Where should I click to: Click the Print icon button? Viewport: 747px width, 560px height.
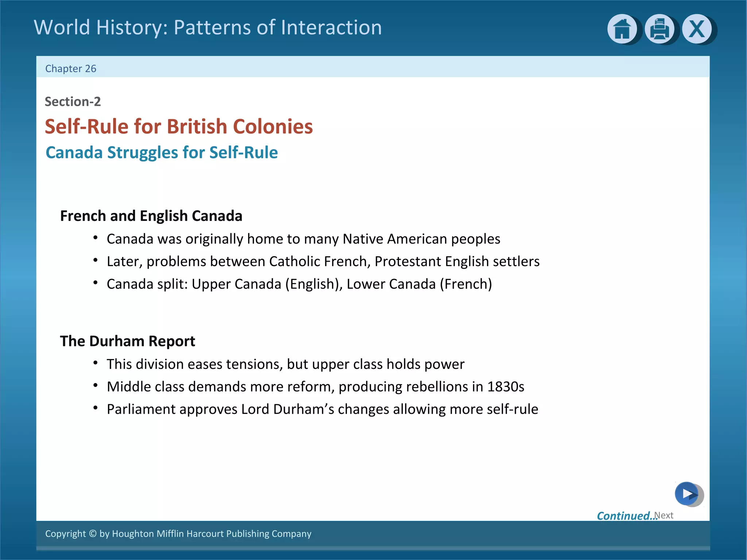[x=659, y=29]
